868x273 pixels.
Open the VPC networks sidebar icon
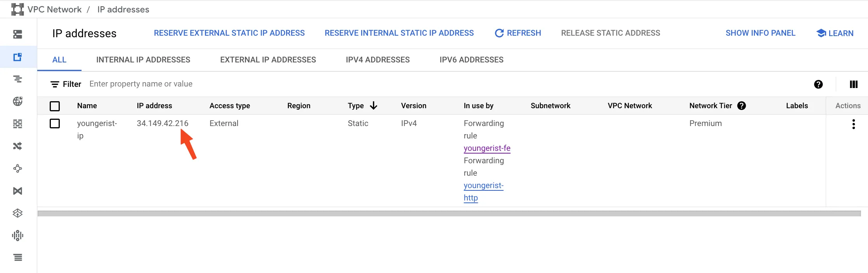coord(17,34)
